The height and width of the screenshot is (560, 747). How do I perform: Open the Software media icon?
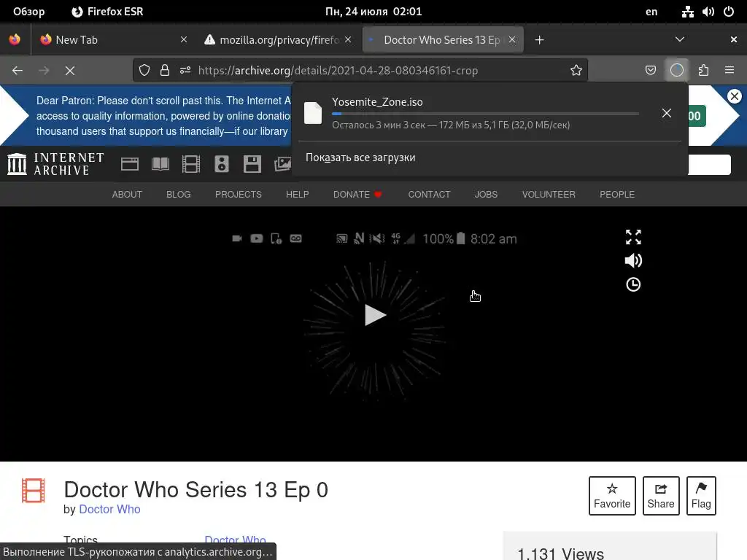[252, 164]
